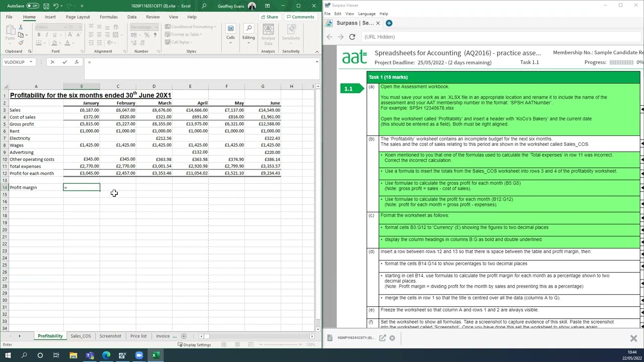
Task: Open Microsoft Teams from the taskbar
Action: [x=90, y=355]
